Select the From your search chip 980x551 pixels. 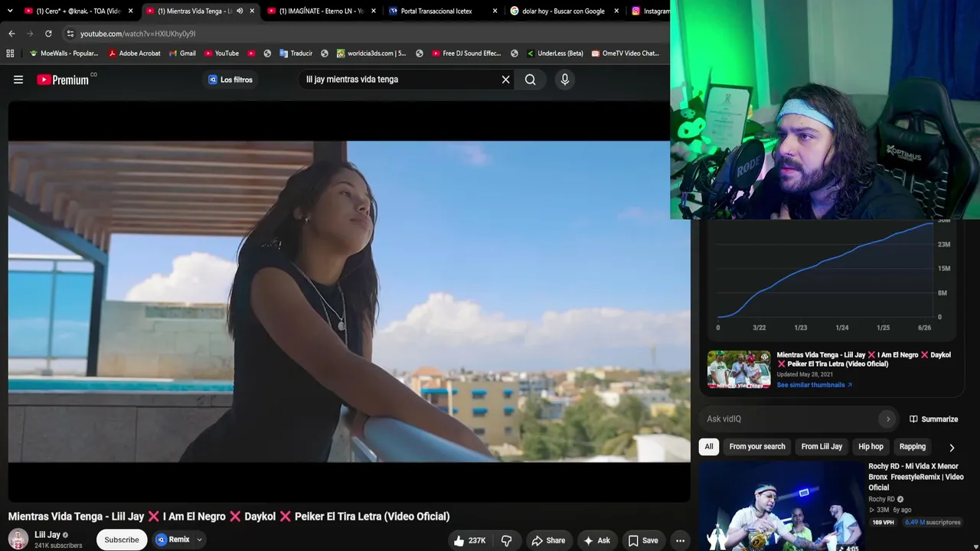coord(757,447)
